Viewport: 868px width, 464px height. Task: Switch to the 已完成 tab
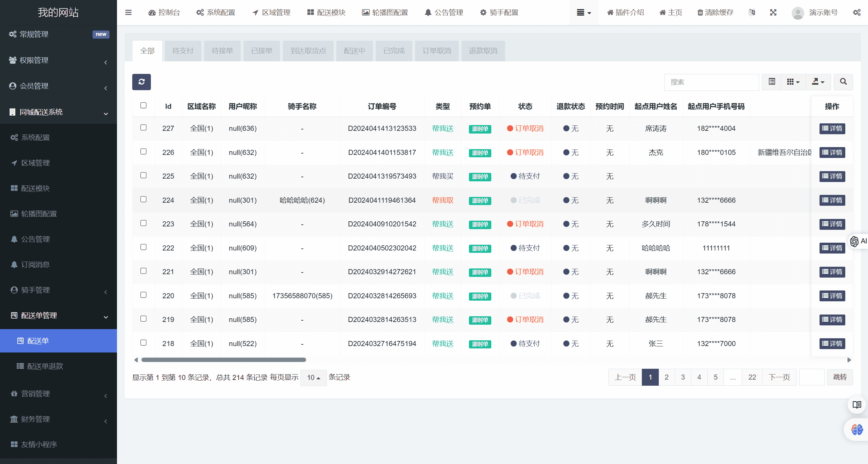point(394,51)
